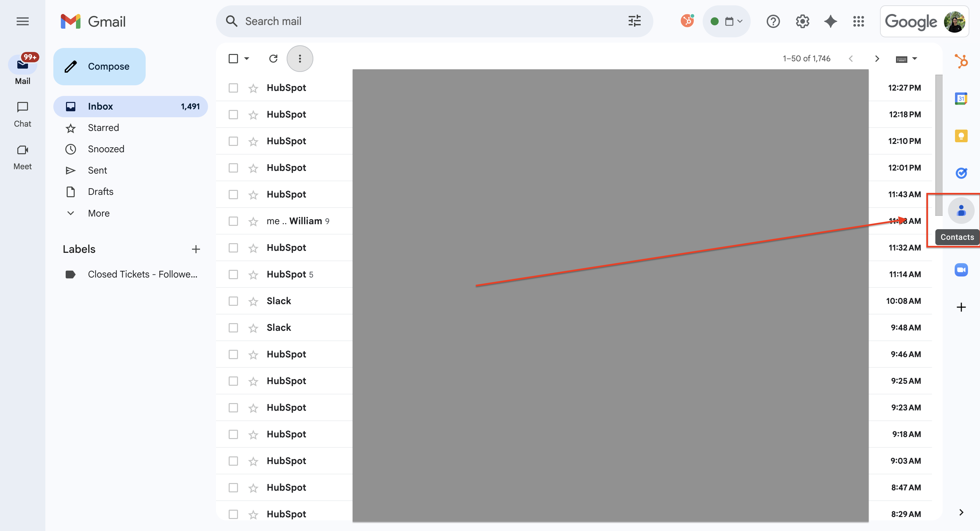Open Google Keep side panel

click(961, 136)
